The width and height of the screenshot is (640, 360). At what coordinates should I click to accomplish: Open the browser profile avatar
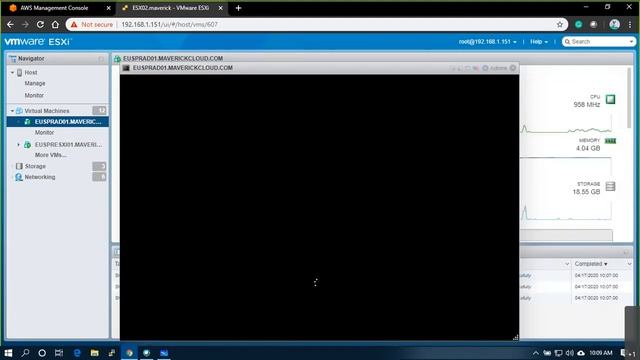(x=614, y=24)
